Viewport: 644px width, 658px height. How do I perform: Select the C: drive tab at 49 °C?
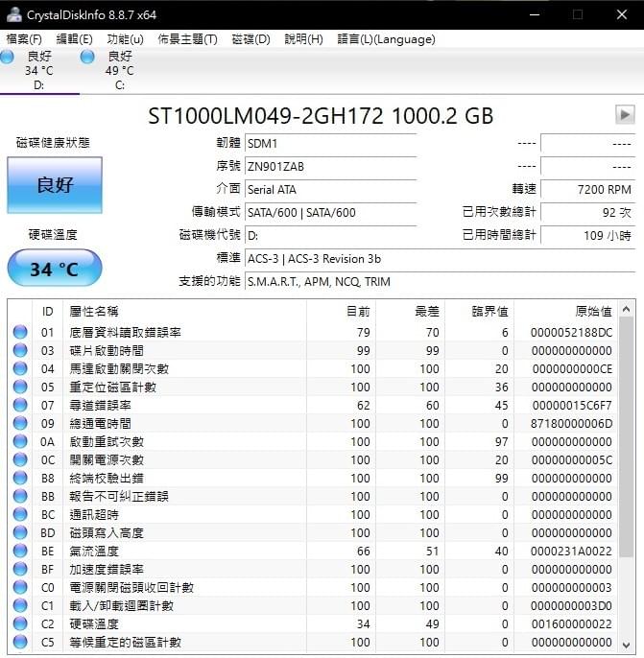(120, 71)
